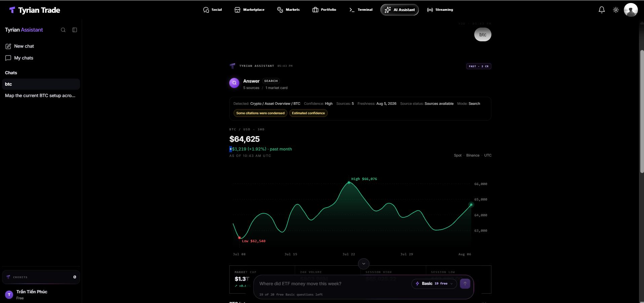644x303 pixels.
Task: Click the Tyrian Assistant message logo icon
Action: click(232, 66)
